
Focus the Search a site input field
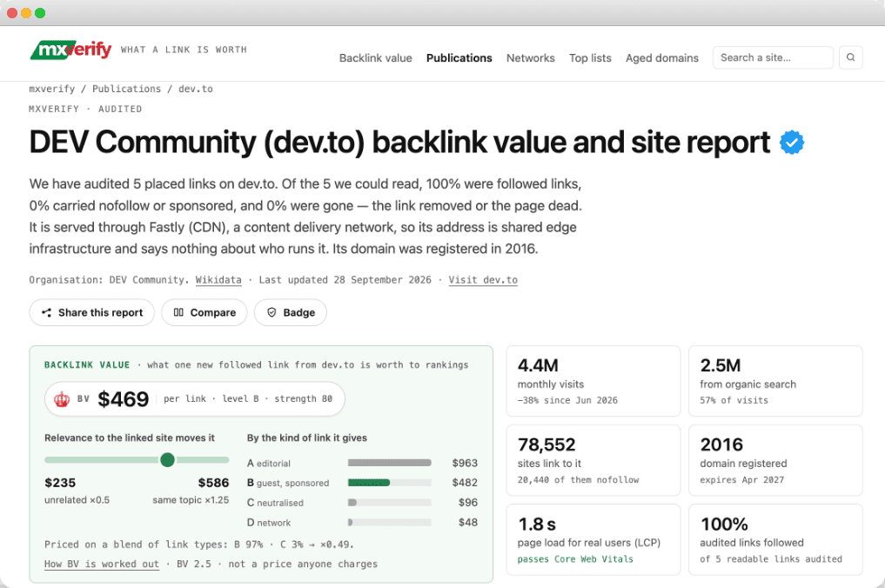[x=773, y=57]
